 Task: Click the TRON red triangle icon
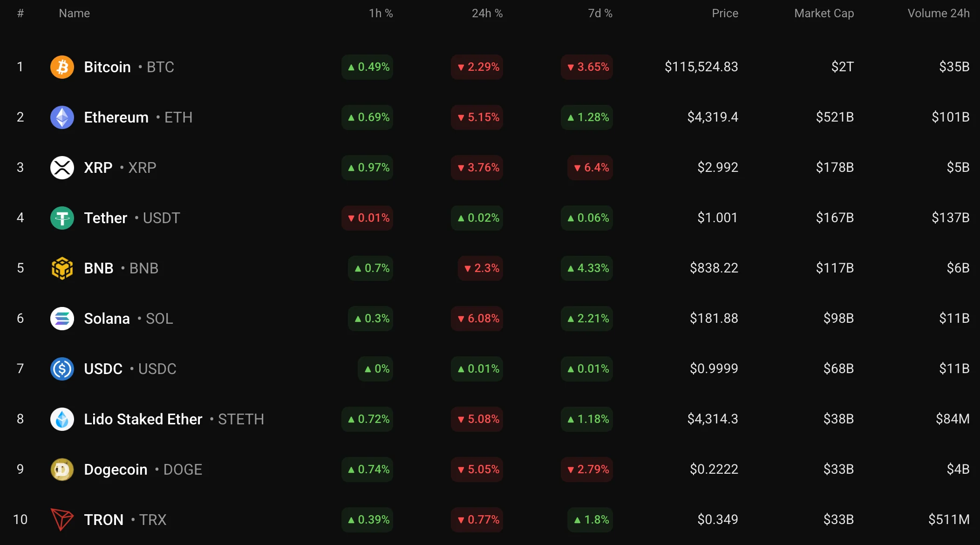click(62, 520)
